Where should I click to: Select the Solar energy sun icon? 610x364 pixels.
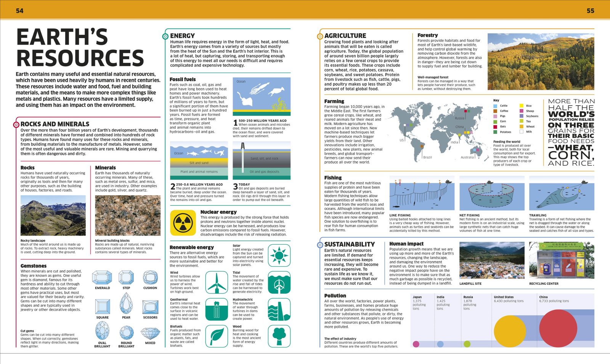[279, 255]
